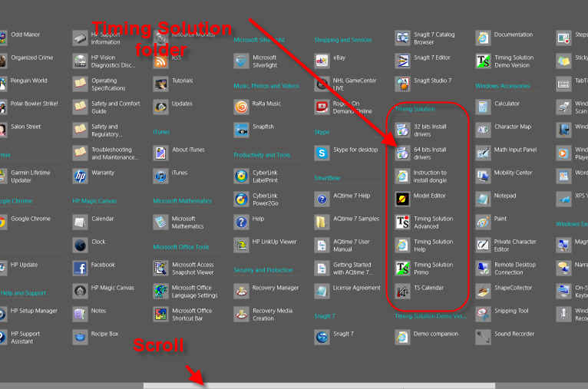Launch Timing Solution Primo
This screenshot has width=588, height=389.
point(403,269)
